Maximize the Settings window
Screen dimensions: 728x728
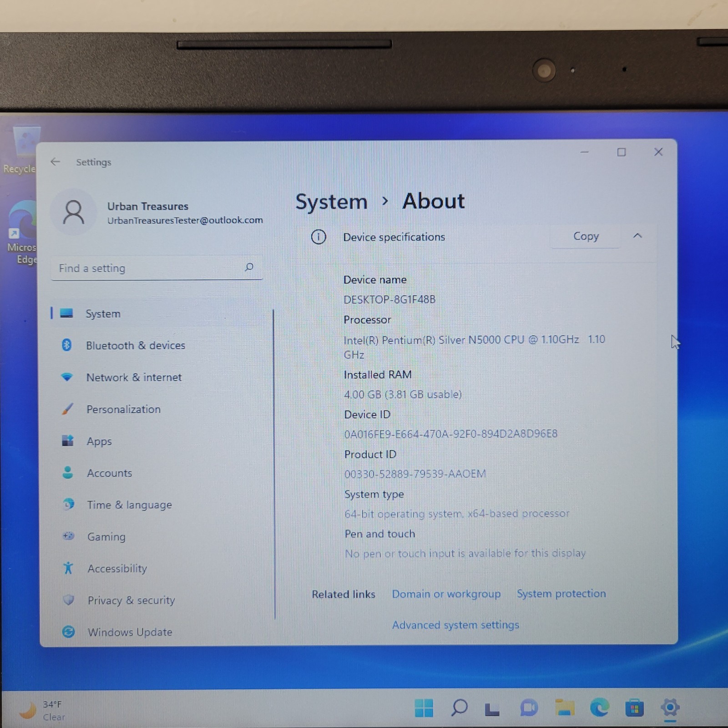[x=622, y=152]
